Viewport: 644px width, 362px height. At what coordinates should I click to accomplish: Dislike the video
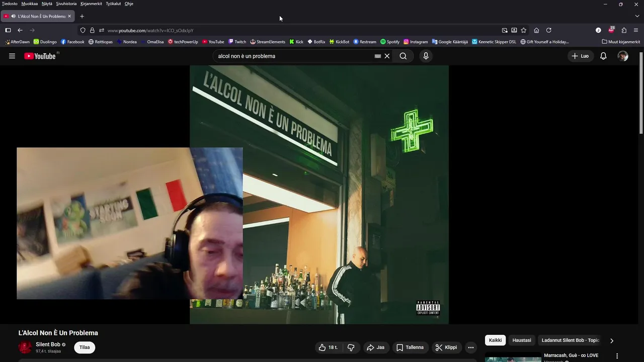tap(351, 347)
